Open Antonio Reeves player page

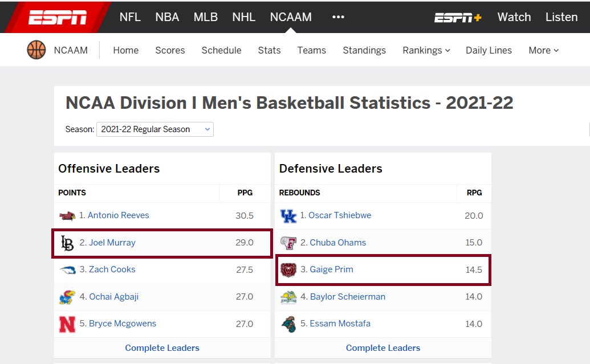pos(118,215)
